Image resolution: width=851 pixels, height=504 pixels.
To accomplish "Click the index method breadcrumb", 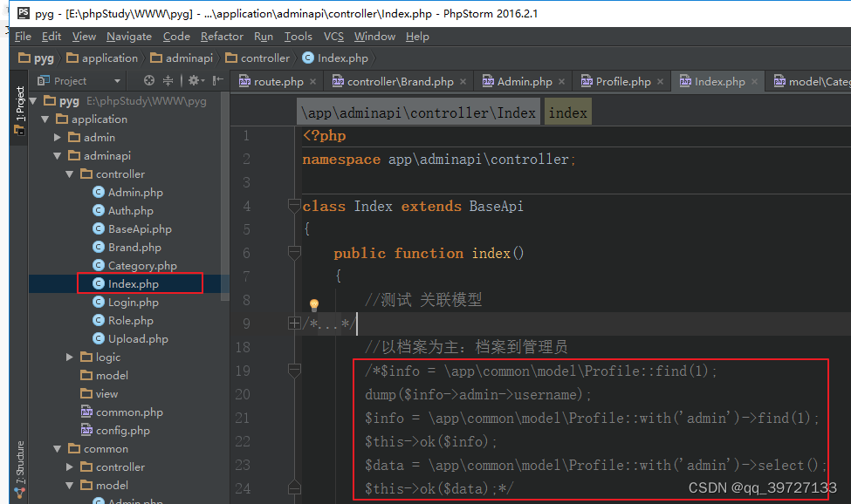I will (567, 112).
